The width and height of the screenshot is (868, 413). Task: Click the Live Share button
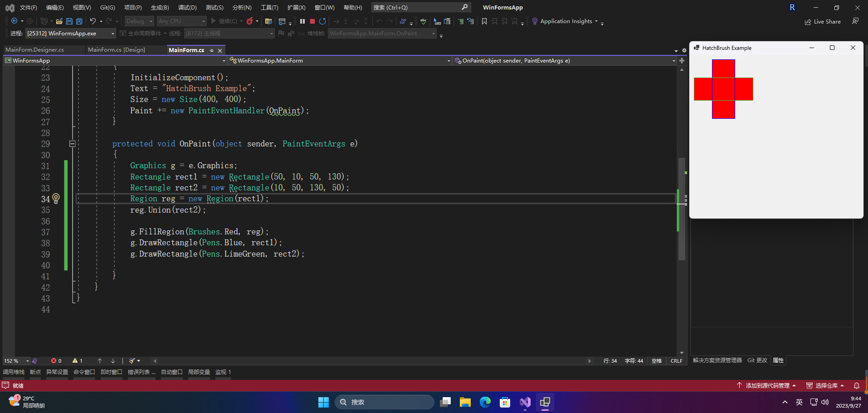pyautogui.click(x=823, y=21)
